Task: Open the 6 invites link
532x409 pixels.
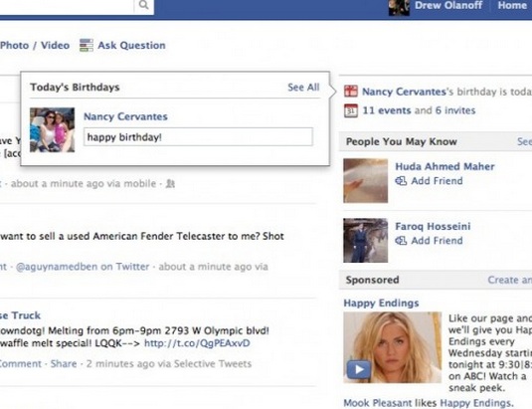Action: [x=455, y=110]
